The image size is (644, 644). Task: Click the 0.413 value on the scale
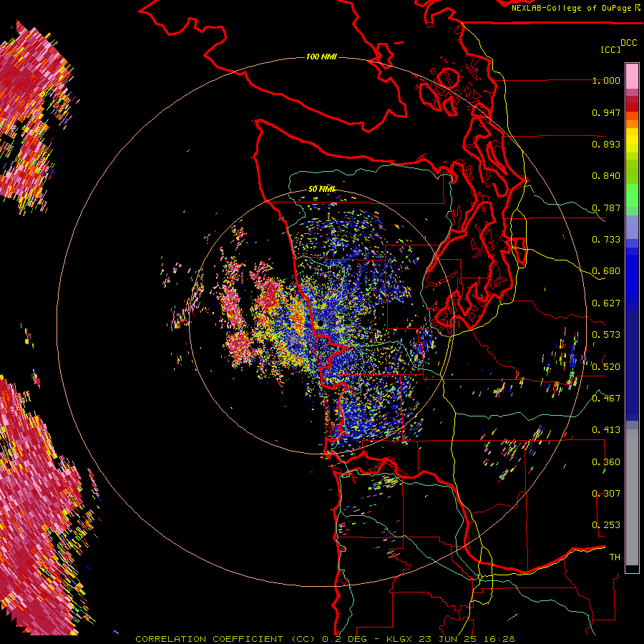(x=606, y=430)
